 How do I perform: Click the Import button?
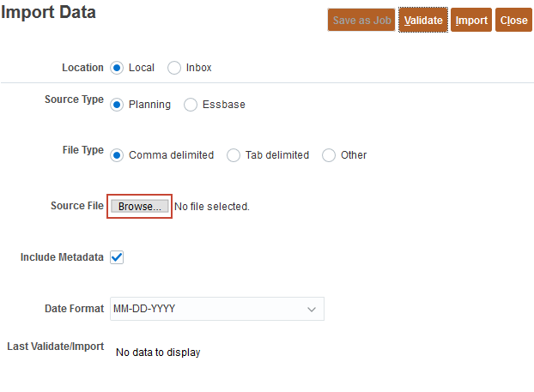point(471,21)
